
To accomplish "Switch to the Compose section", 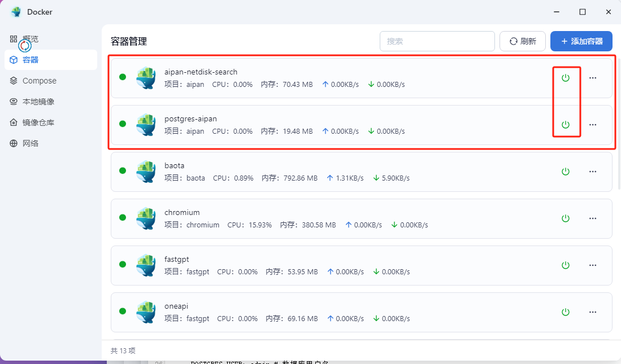I will click(39, 81).
